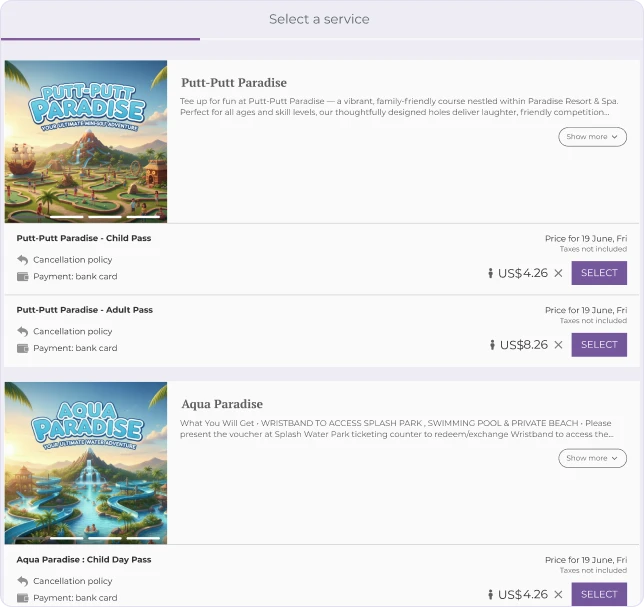Click person icon beside Putt-Putt Child Pass price

click(x=490, y=273)
